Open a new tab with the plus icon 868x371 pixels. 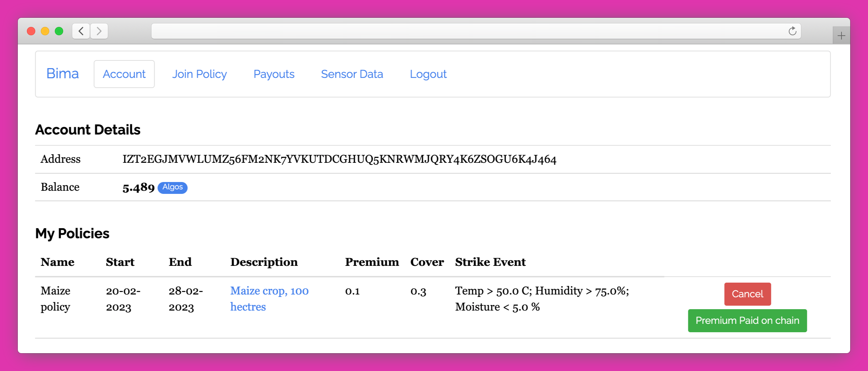pyautogui.click(x=841, y=36)
